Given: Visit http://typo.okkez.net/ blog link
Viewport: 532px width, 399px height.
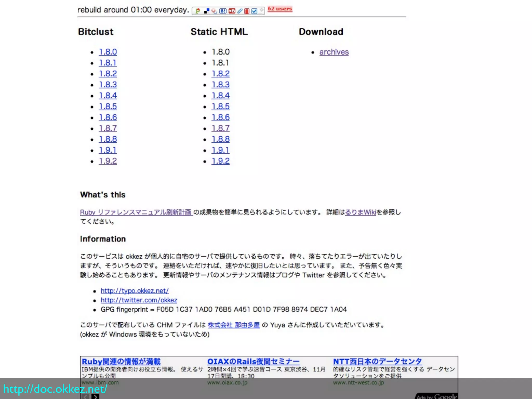Looking at the screenshot, I should click(x=135, y=291).
